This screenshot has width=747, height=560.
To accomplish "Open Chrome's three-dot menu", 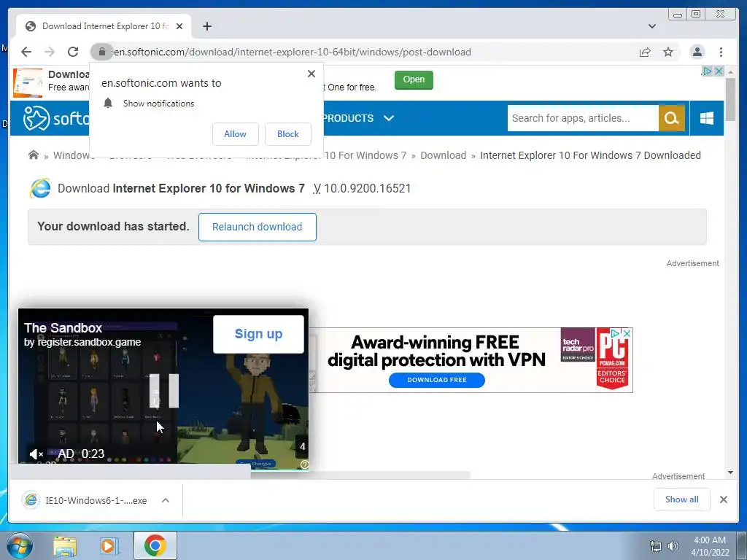I will pos(721,52).
